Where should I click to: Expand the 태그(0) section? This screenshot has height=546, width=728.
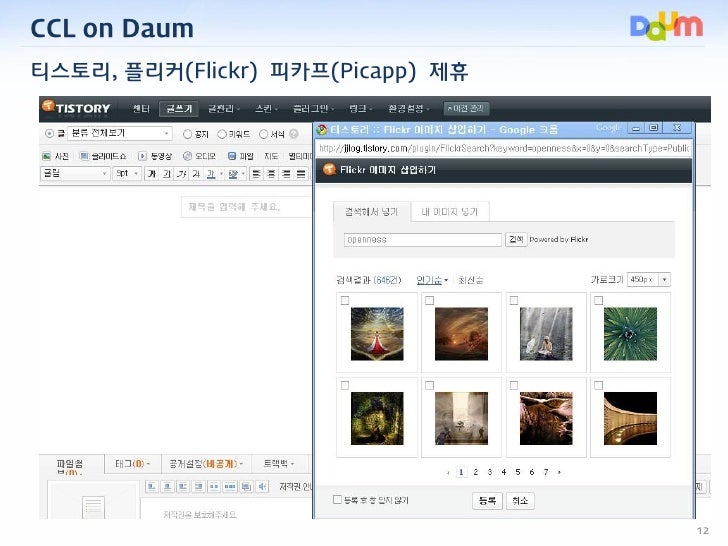tap(132, 464)
